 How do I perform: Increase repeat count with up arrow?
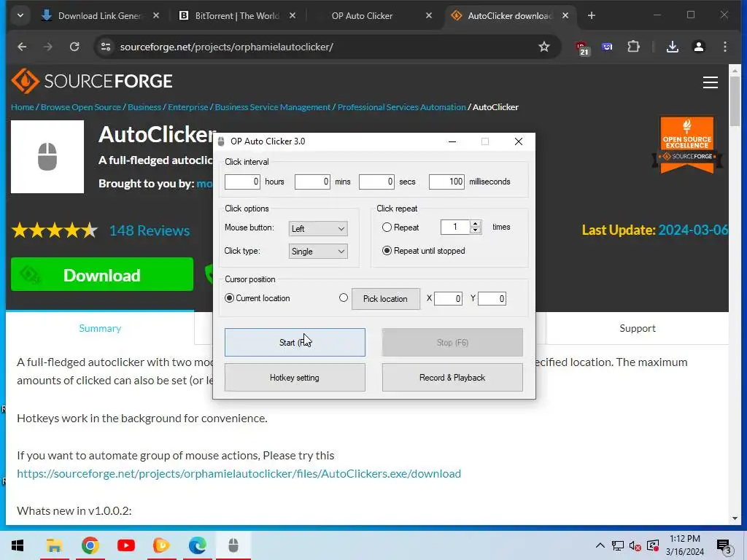pos(475,224)
